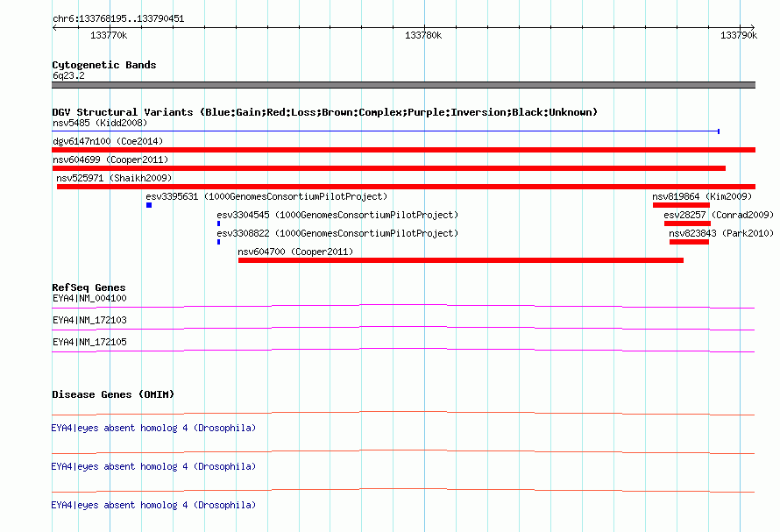The image size is (780, 532).
Task: Select the nsv604699 red loss bar
Action: click(x=388, y=168)
